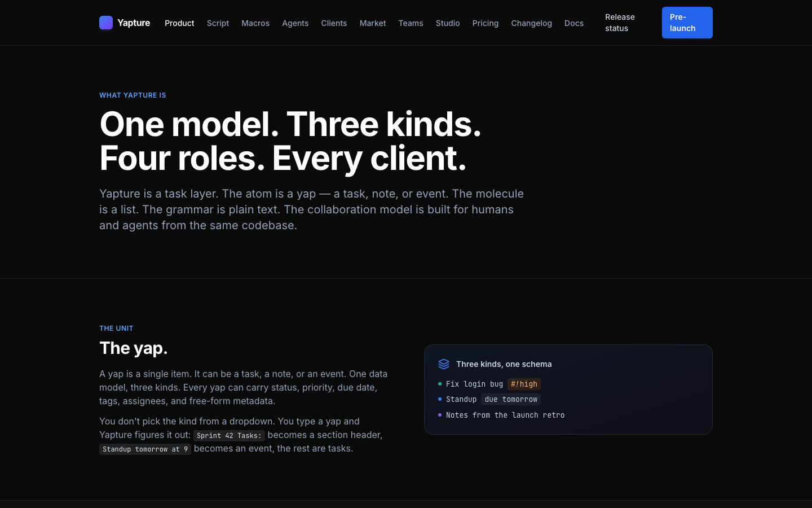
Task: Open the Product nav item
Action: pyautogui.click(x=179, y=23)
